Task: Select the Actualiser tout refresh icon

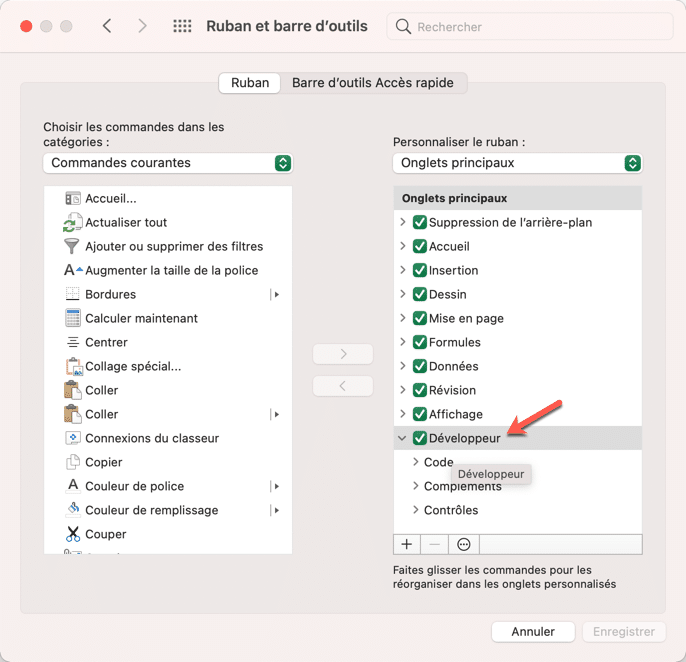Action: click(x=73, y=222)
